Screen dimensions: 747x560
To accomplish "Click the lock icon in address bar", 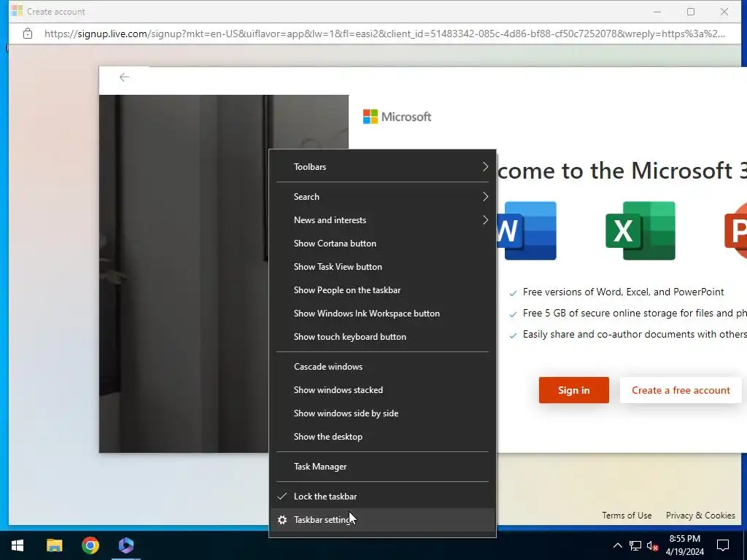I will pos(28,34).
